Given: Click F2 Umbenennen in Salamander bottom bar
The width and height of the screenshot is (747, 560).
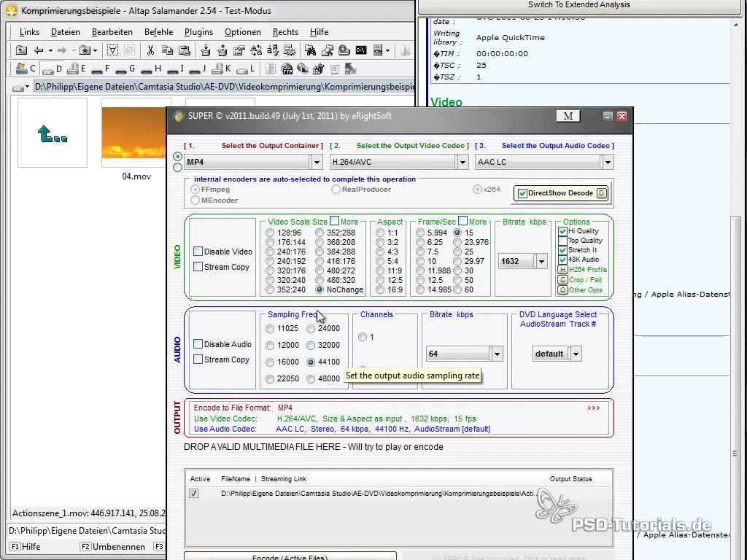Looking at the screenshot, I should pyautogui.click(x=112, y=547).
